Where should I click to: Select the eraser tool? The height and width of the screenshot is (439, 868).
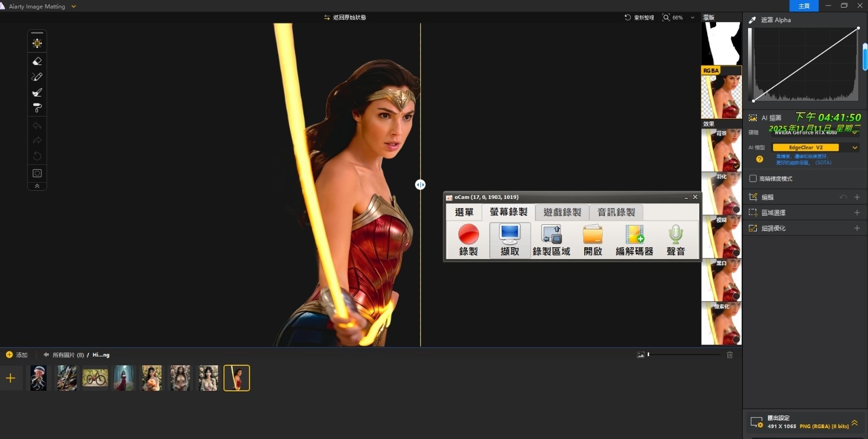(x=37, y=61)
